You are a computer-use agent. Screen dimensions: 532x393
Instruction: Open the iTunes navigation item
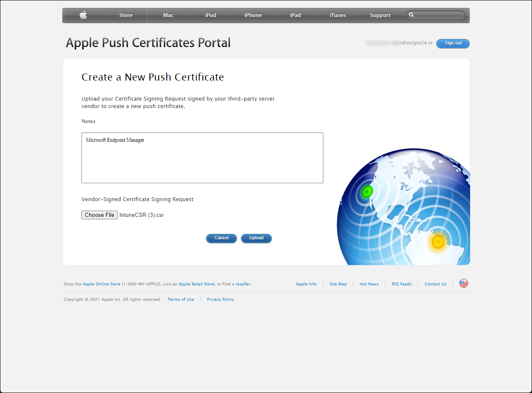point(338,15)
